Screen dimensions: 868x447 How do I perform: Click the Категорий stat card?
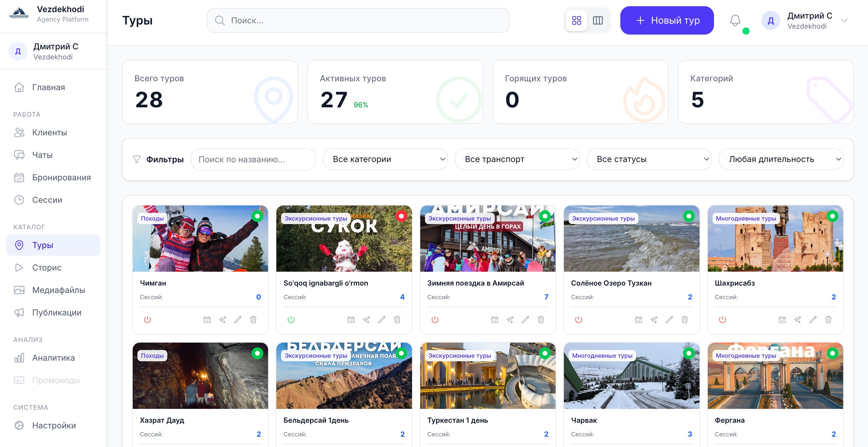(765, 92)
